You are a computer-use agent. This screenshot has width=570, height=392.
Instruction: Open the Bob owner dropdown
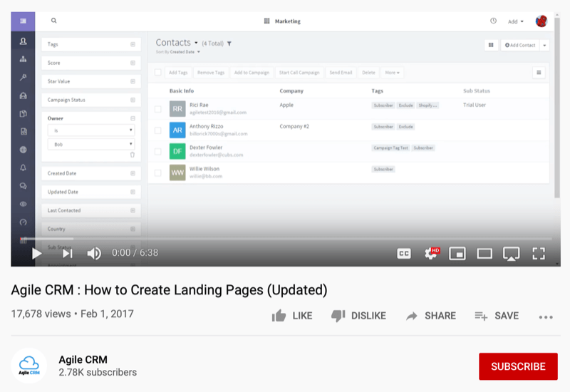91,145
